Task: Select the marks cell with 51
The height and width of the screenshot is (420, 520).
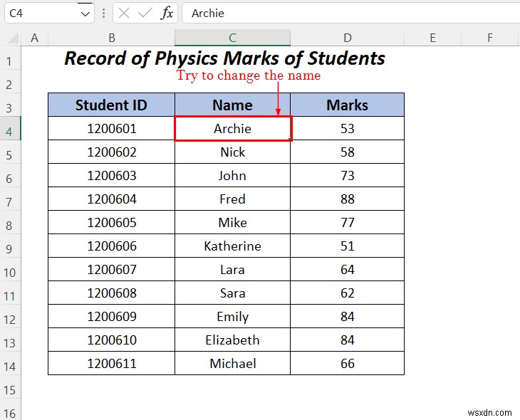Action: (x=347, y=246)
